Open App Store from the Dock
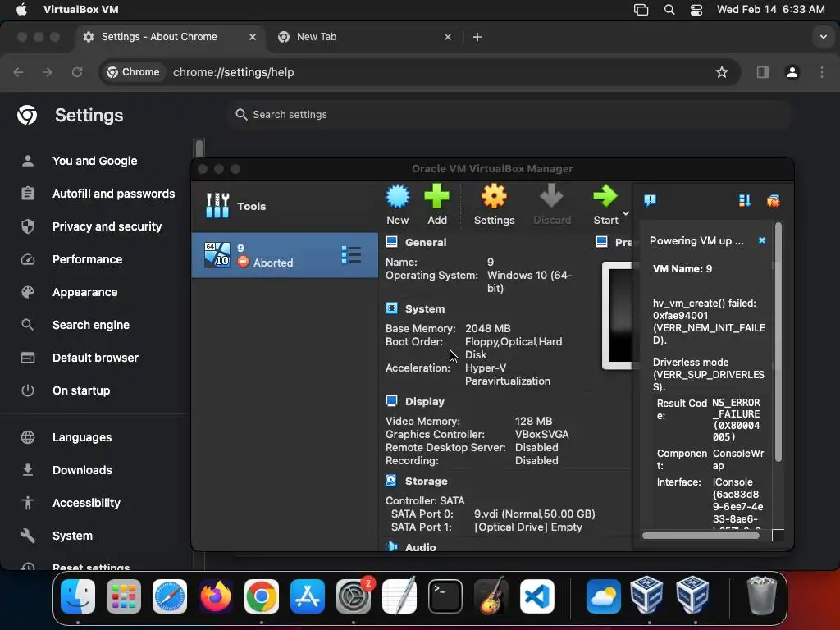Screen dimensions: 840x630 pos(308,596)
